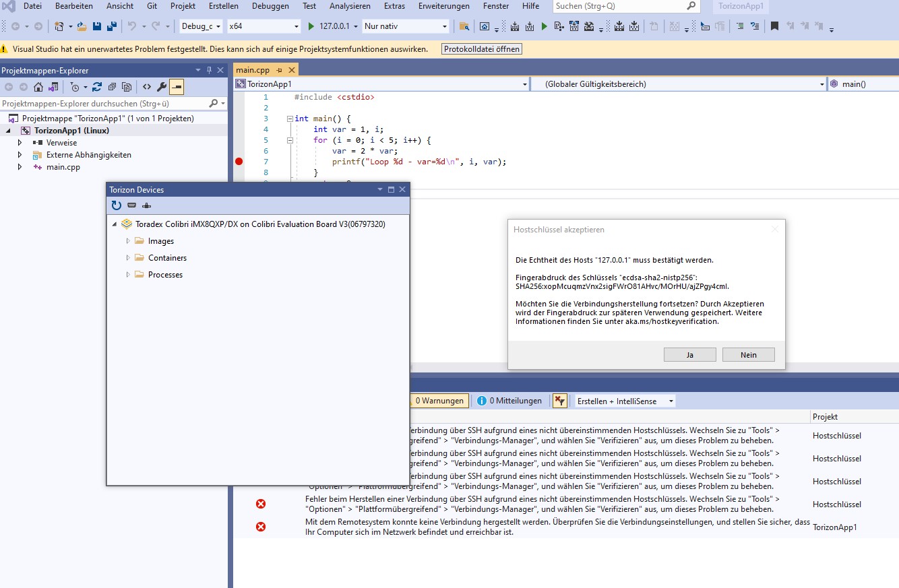
Task: Expand the Processes folder
Action: (x=128, y=275)
